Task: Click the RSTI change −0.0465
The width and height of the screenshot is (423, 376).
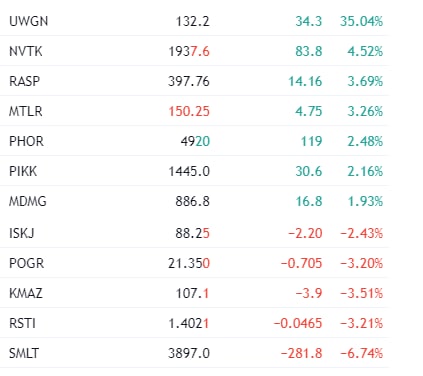Action: coord(298,323)
